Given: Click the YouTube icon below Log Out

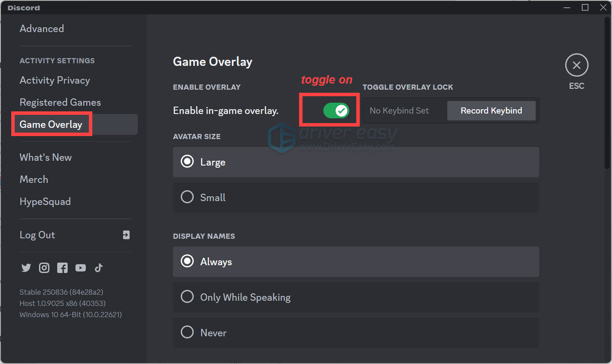Looking at the screenshot, I should [x=80, y=268].
